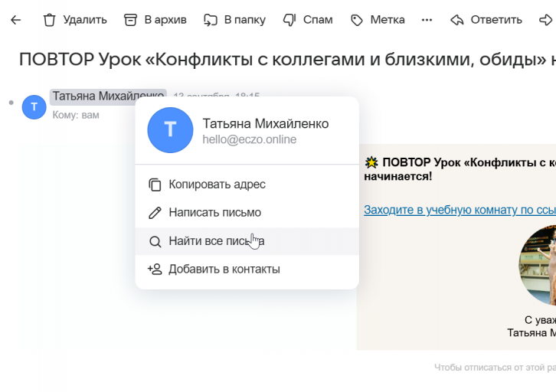Click the magnifier search icon
Screen dimensions: 556x392
[x=155, y=241]
